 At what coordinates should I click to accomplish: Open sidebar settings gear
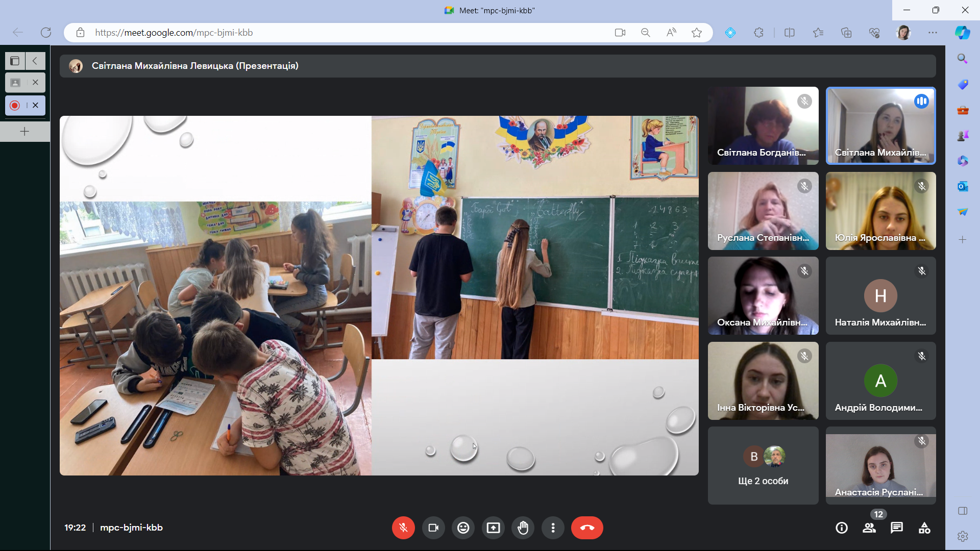(963, 536)
